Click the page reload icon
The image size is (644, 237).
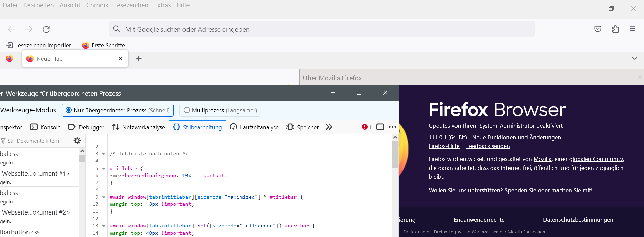click(x=46, y=29)
